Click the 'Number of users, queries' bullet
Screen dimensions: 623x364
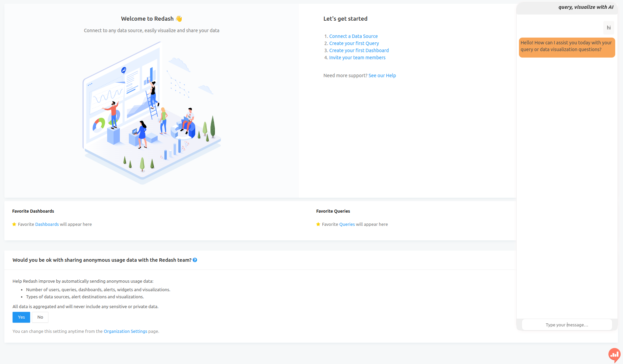tap(98, 290)
